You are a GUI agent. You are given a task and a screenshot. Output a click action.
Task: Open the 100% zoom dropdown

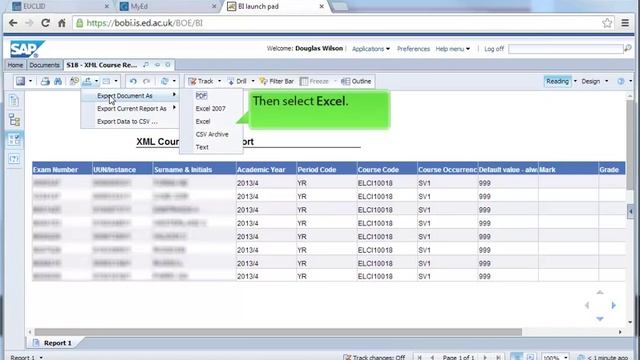(566, 357)
